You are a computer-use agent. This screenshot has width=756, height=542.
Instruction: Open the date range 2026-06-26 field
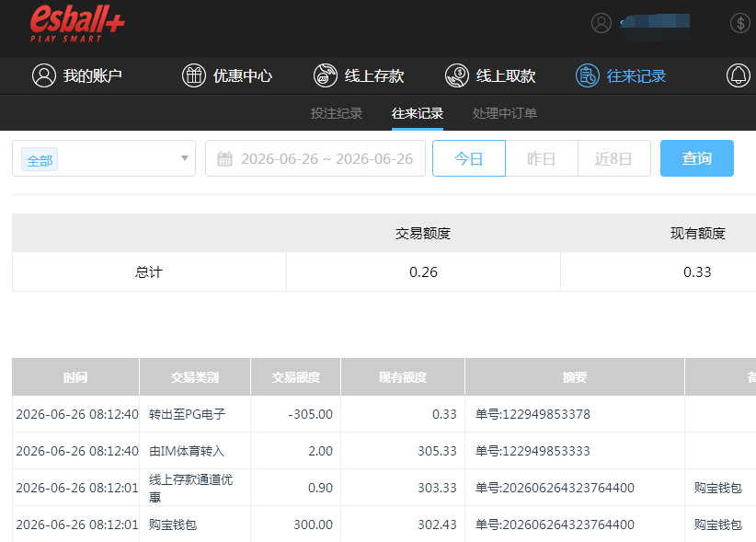pos(315,158)
